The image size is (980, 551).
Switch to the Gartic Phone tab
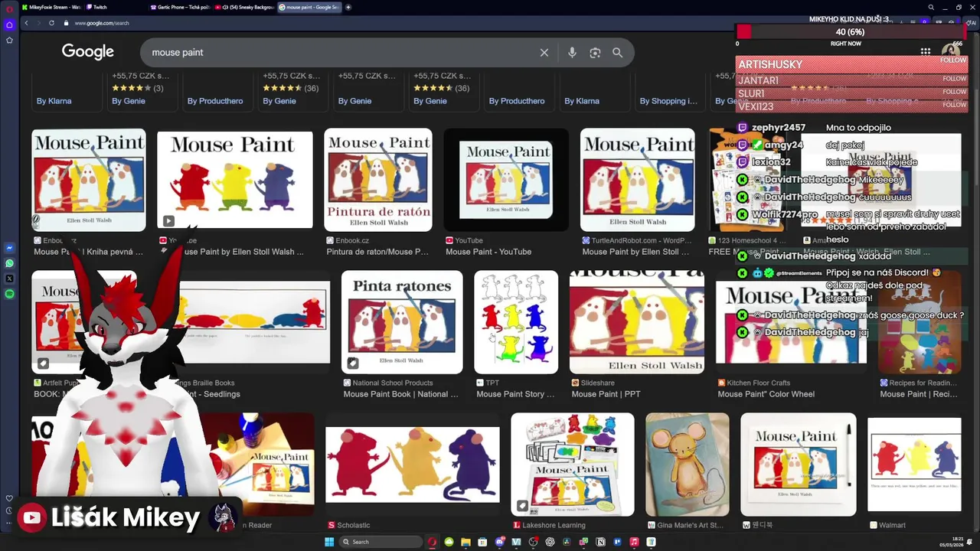point(179,7)
